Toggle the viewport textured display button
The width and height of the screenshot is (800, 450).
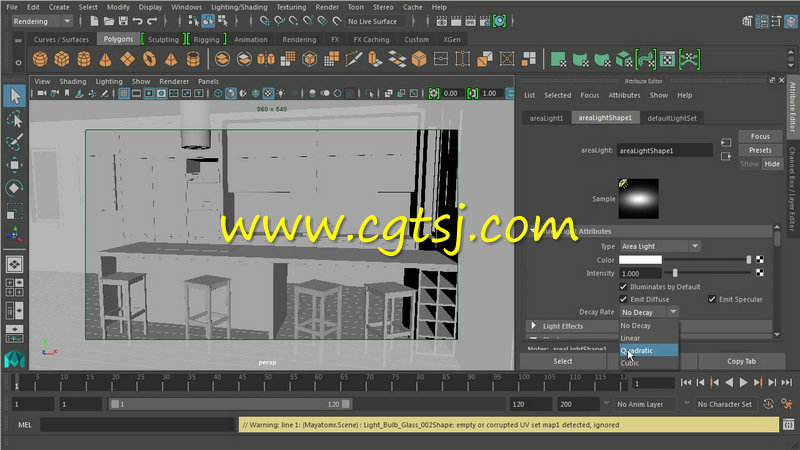[268, 93]
